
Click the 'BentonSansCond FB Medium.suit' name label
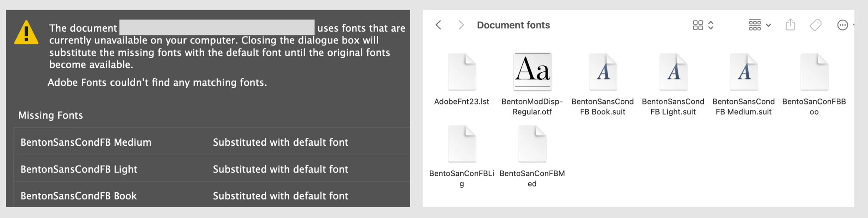(x=743, y=106)
